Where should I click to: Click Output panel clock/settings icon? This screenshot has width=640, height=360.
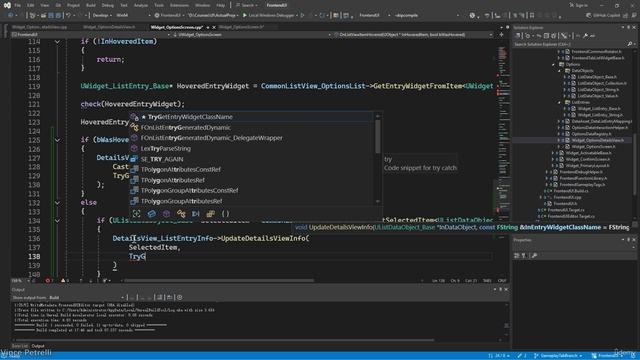[x=180, y=298]
